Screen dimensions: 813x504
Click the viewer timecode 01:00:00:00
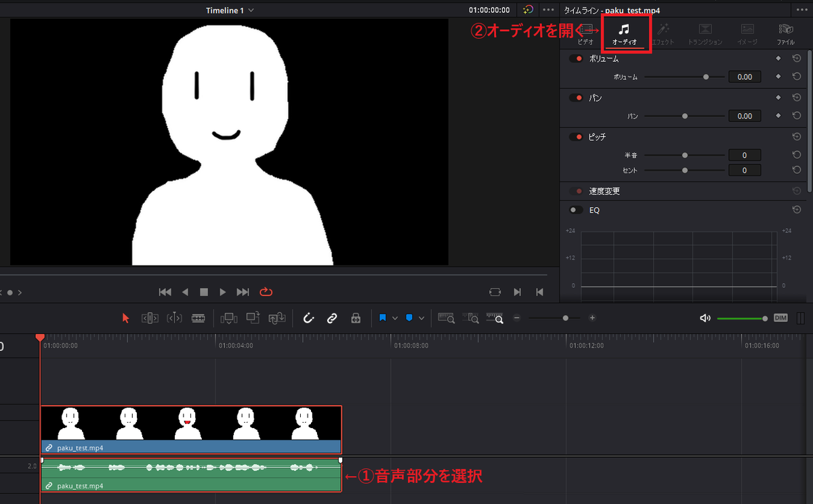489,10
